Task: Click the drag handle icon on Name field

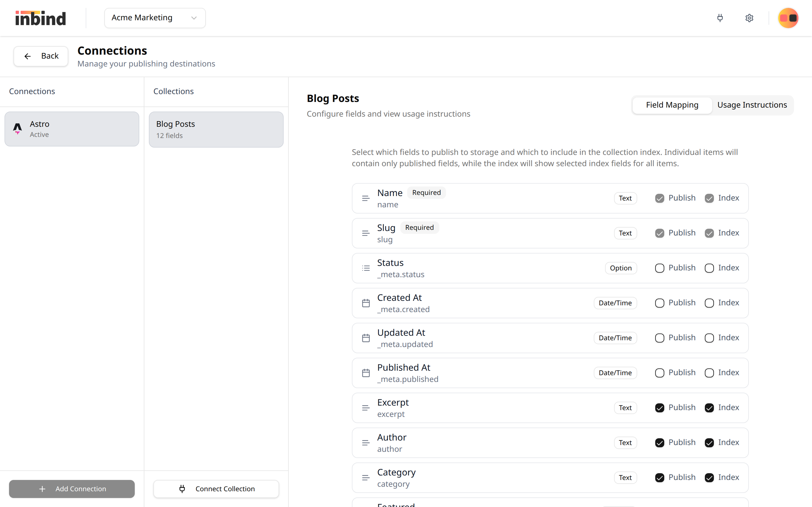Action: 366,198
